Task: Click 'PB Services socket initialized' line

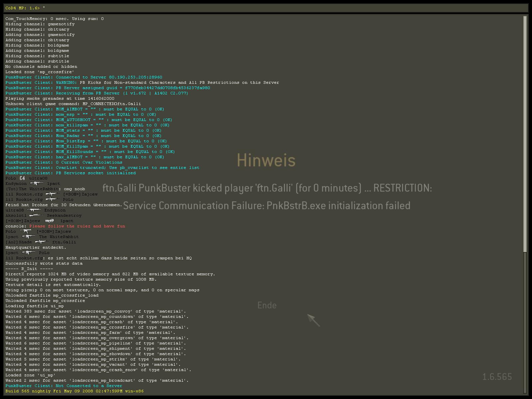Action: click(70, 173)
